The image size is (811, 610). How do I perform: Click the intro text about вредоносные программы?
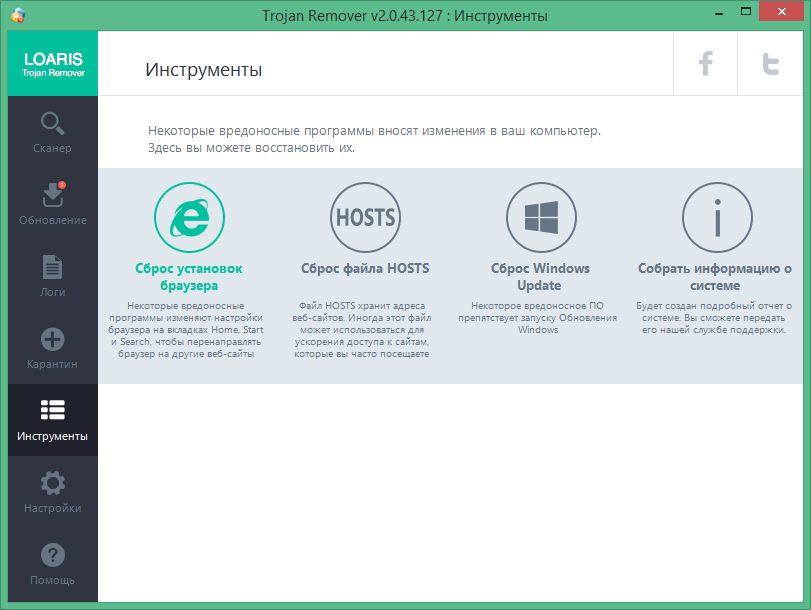(x=374, y=130)
